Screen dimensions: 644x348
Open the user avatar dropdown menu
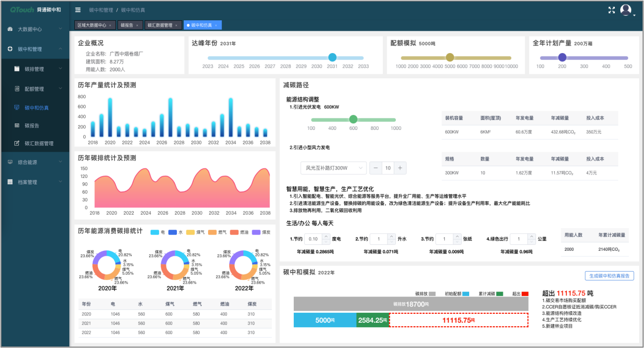click(626, 9)
